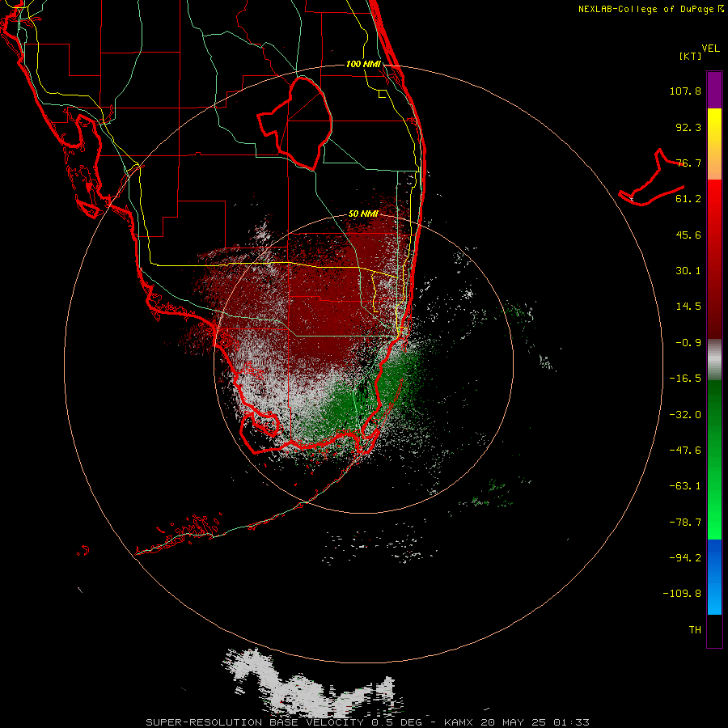Click the 92.3 legend value
Screen dimensions: 728x728
[x=688, y=127]
